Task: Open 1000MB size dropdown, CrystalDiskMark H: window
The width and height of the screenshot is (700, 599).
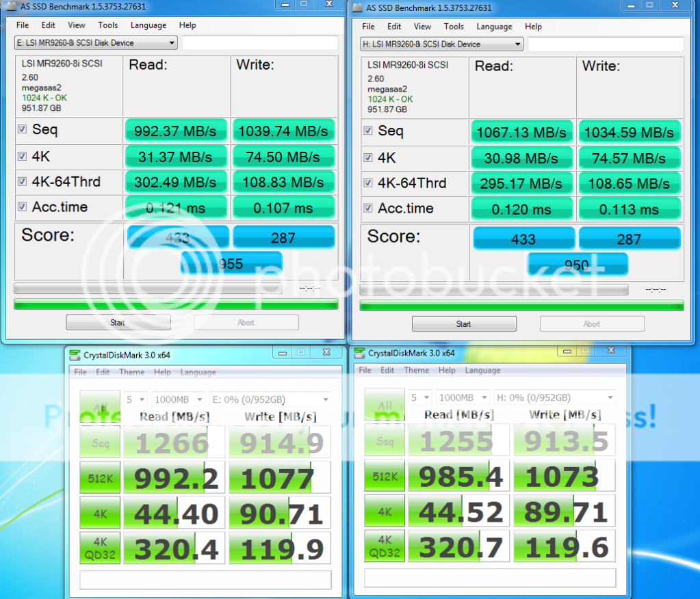Action: tap(463, 397)
